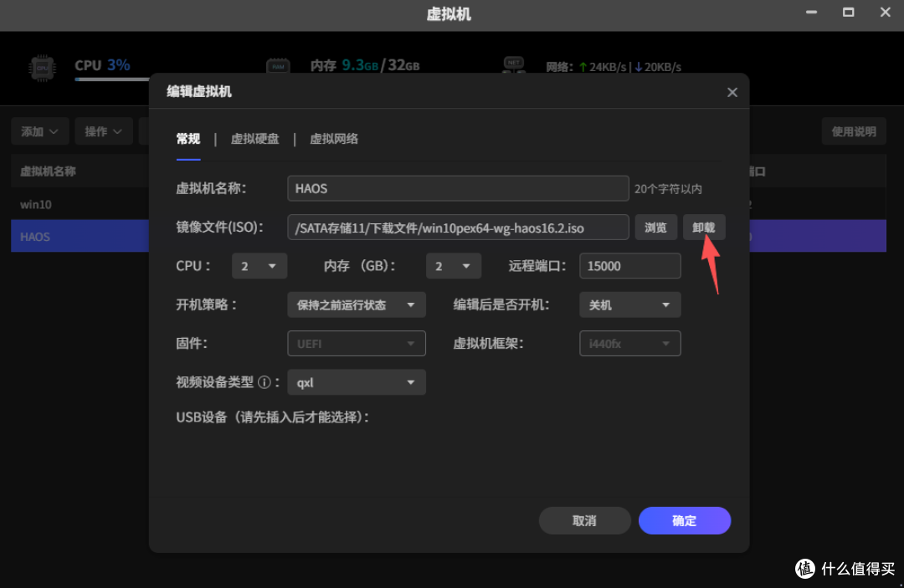Viewport: 904px width, 588px height.
Task: Maximize the 虚拟机 window
Action: [x=848, y=12]
